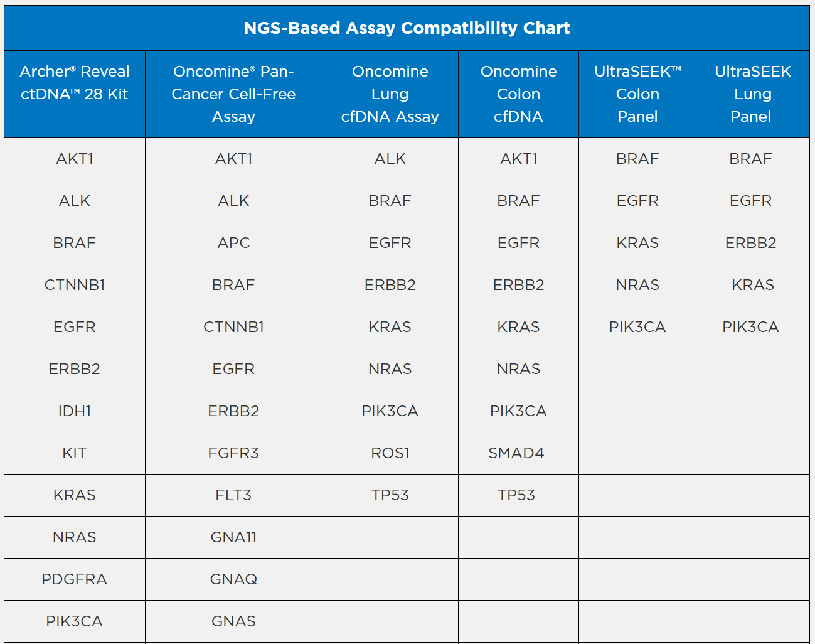Click the FLT3 cell
The height and width of the screenshot is (644, 815).
pos(233,495)
